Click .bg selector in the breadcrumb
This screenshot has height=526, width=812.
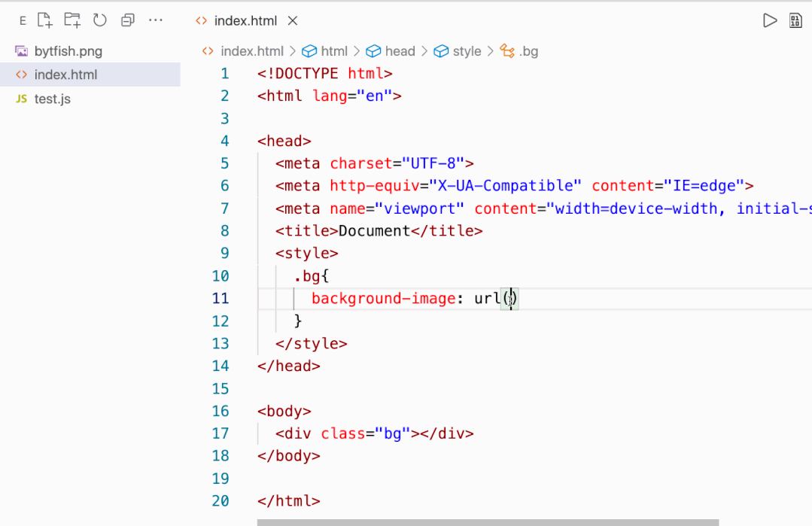click(x=529, y=51)
